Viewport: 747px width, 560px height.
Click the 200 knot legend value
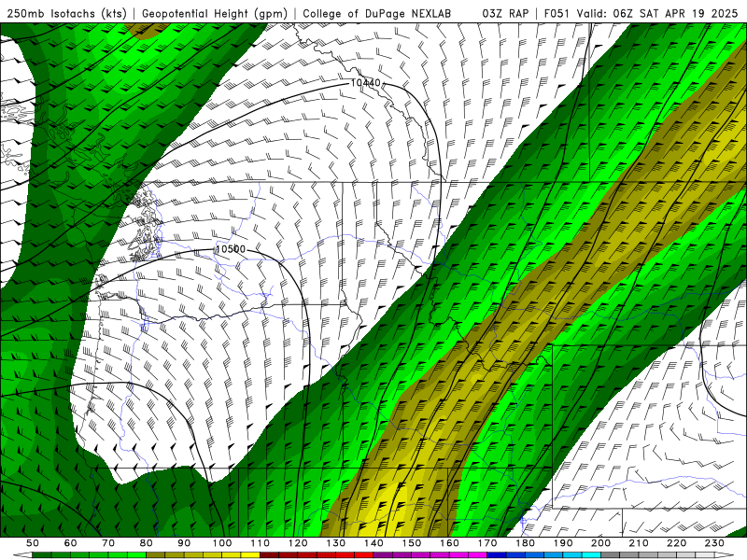click(x=601, y=543)
